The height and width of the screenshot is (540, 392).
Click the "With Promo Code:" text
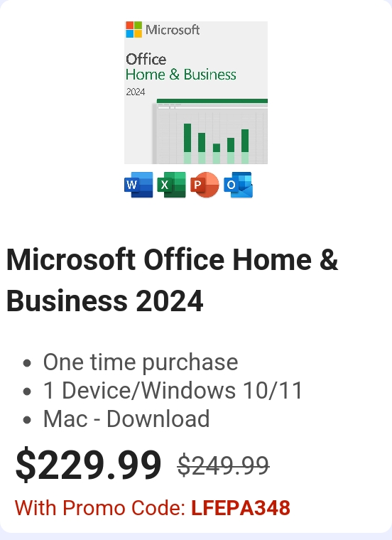click(x=100, y=507)
